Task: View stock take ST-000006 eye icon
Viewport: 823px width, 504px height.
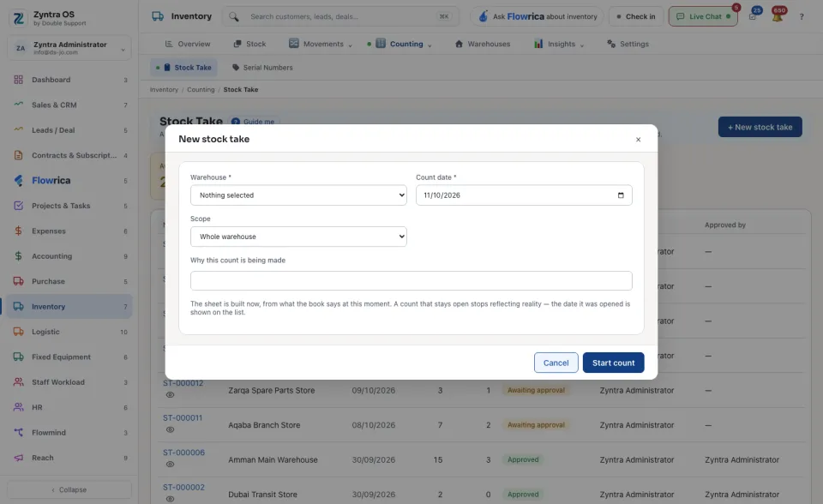Action: tap(170, 464)
